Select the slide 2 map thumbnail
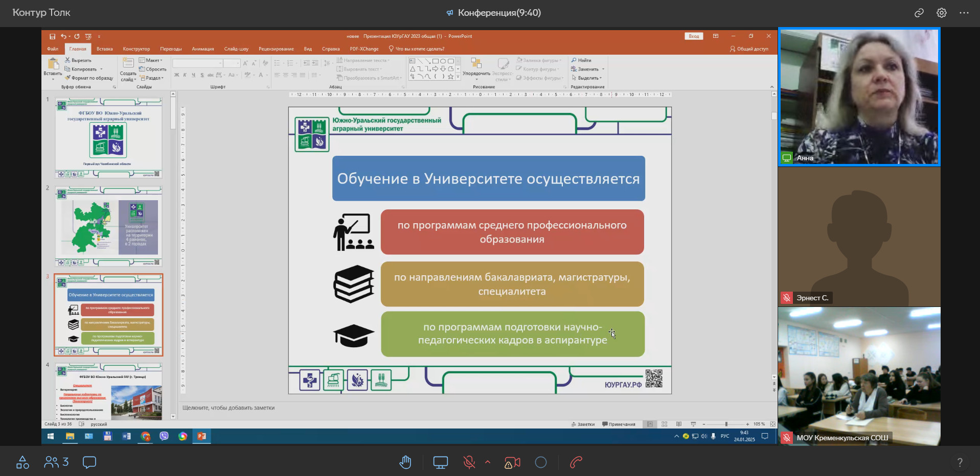This screenshot has height=476, width=980. pos(108,226)
